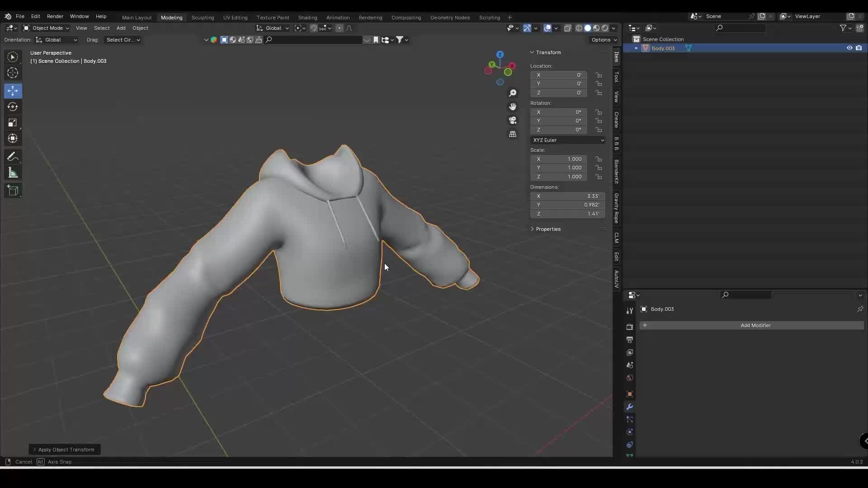Image resolution: width=868 pixels, height=488 pixels.
Task: Expand the Apply Object Transform operator panel
Action: tap(64, 449)
